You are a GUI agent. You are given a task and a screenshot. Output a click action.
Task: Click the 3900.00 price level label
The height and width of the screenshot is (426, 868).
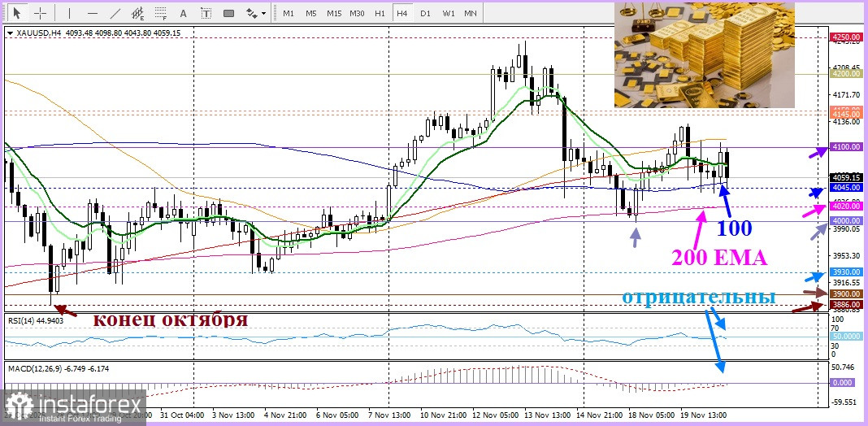click(x=846, y=294)
